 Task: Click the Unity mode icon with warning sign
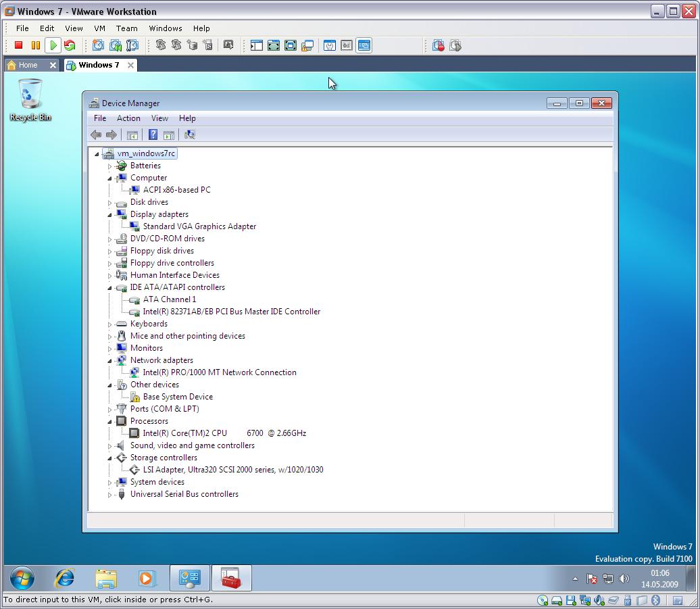(307, 45)
